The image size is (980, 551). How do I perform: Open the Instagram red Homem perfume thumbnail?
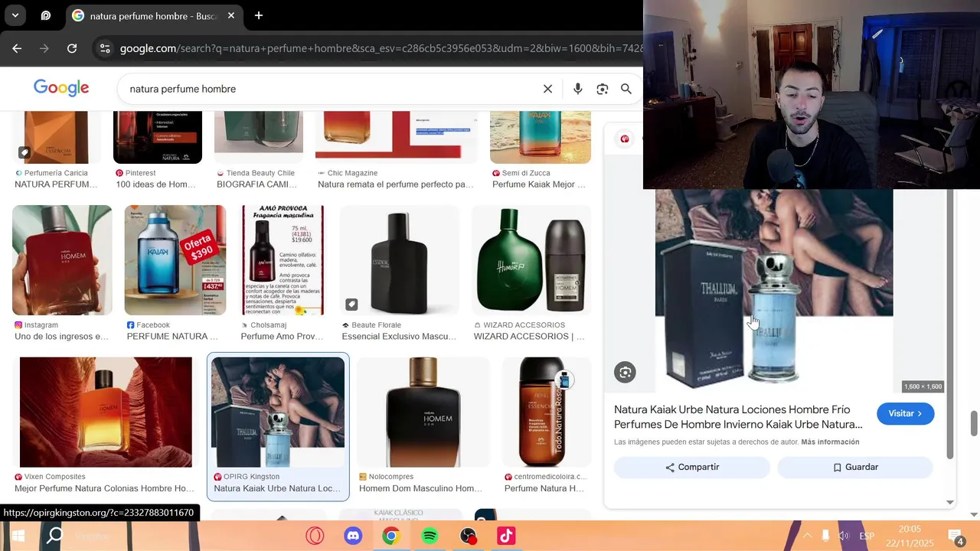coord(62,260)
